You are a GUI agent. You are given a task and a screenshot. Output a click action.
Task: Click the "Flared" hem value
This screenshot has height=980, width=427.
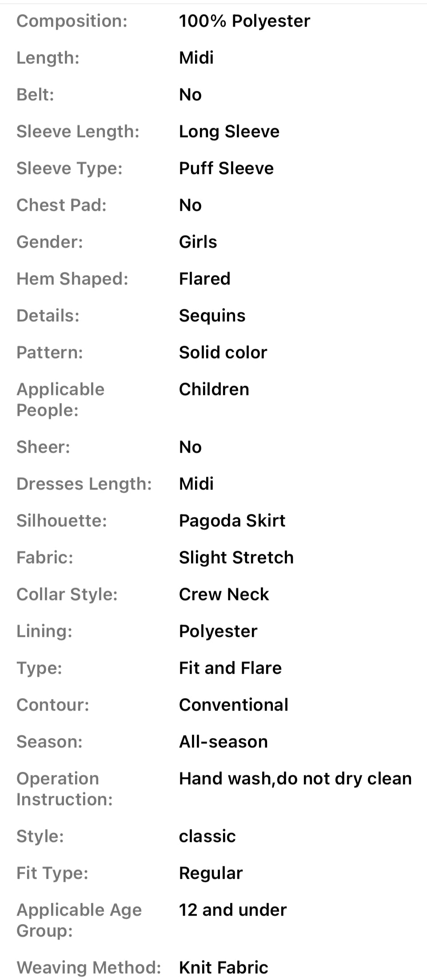click(204, 279)
